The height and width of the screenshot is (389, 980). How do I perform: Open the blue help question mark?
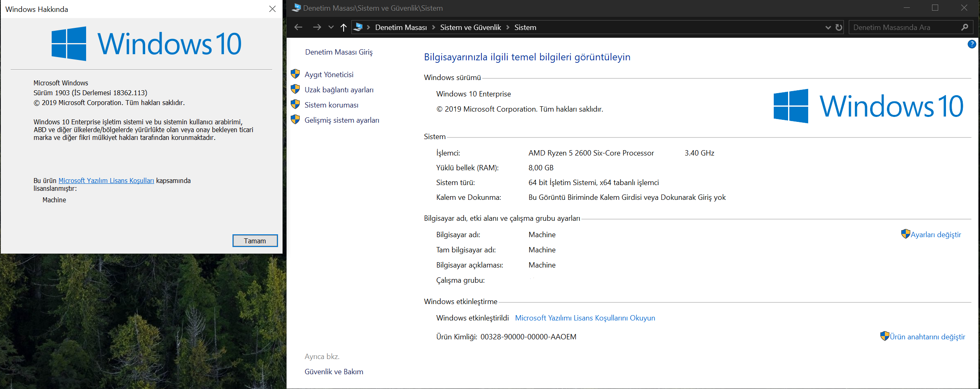pos(972,44)
